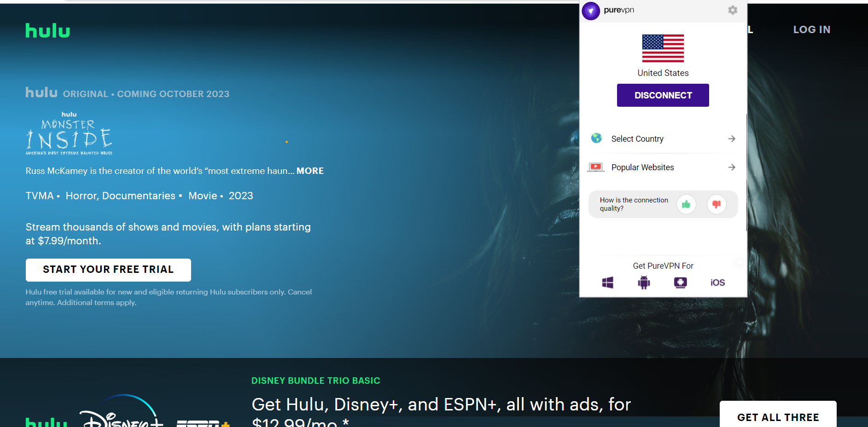The width and height of the screenshot is (868, 427).
Task: Get PureVPN for Android TV
Action: point(681,283)
